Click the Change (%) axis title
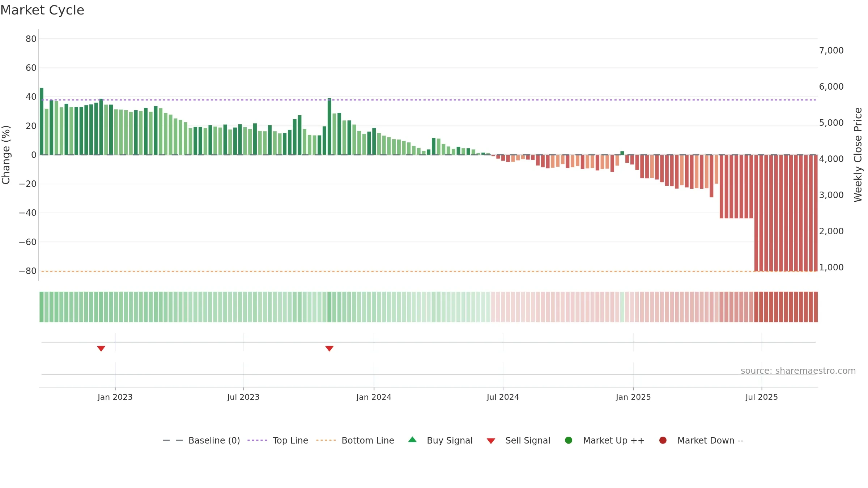Viewport: 868px width, 488px height. click(6, 155)
